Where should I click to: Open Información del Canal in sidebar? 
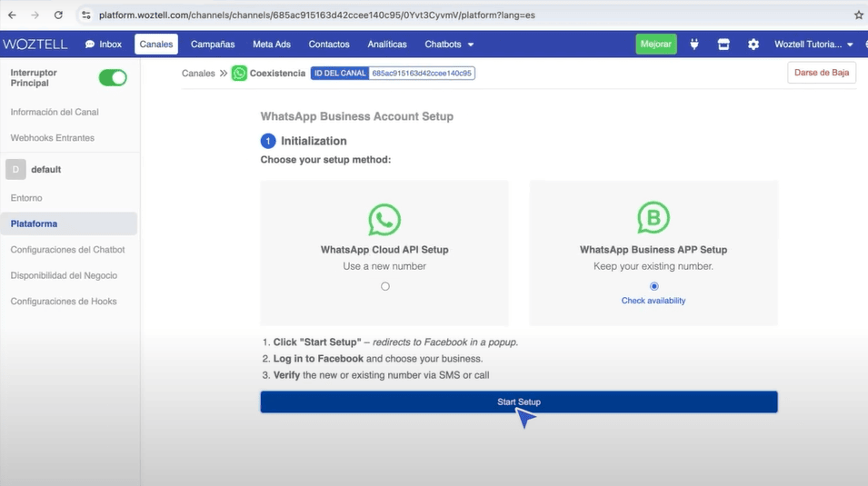coord(55,112)
